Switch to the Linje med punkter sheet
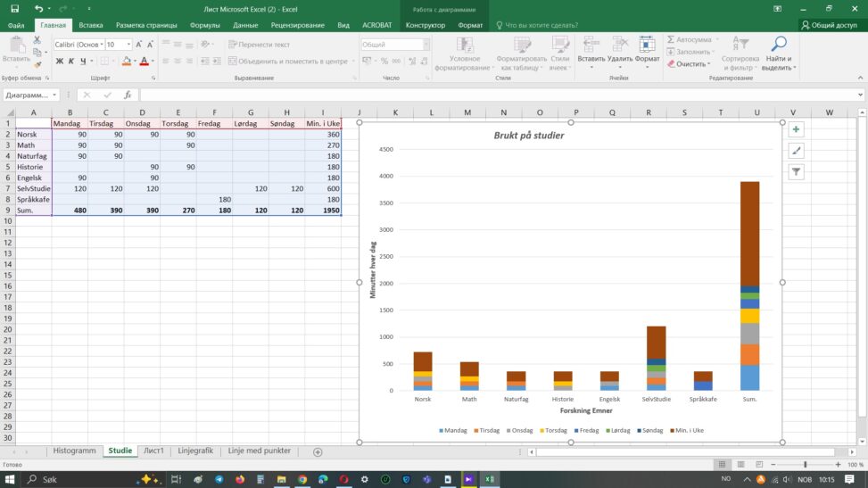Viewport: 868px width, 488px height. [259, 451]
